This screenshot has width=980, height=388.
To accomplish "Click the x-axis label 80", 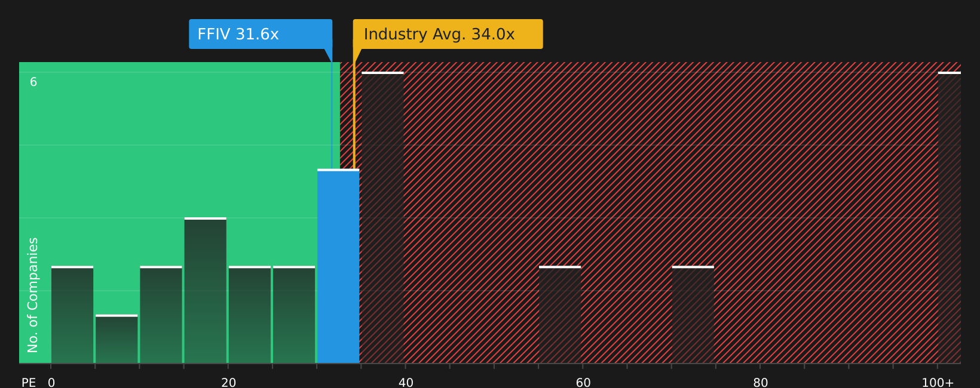I will point(761,383).
